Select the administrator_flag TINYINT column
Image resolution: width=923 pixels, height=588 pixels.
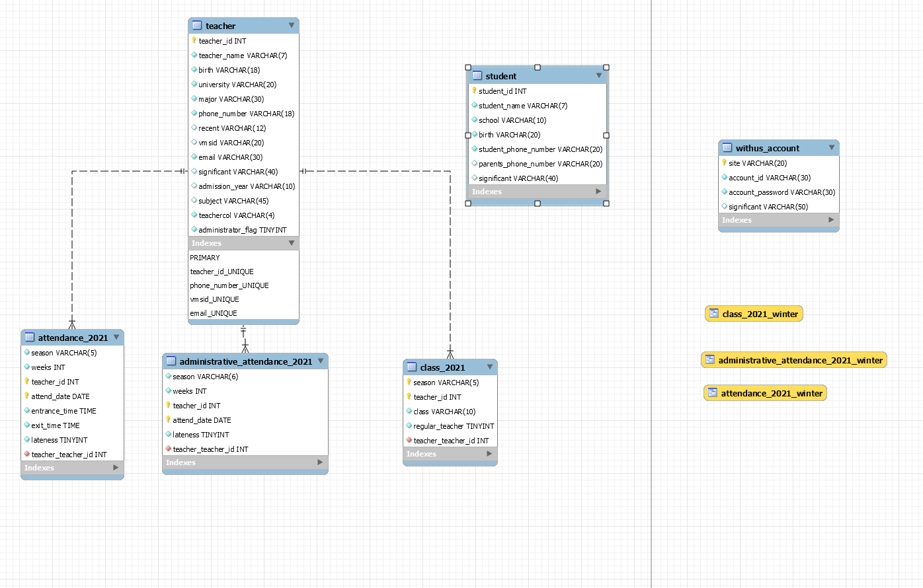[243, 230]
